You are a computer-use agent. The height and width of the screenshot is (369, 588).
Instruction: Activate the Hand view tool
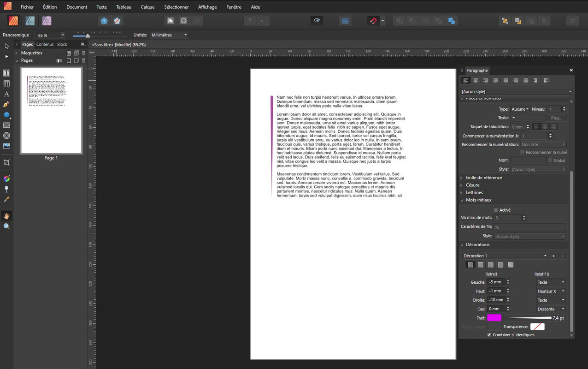pyautogui.click(x=6, y=216)
